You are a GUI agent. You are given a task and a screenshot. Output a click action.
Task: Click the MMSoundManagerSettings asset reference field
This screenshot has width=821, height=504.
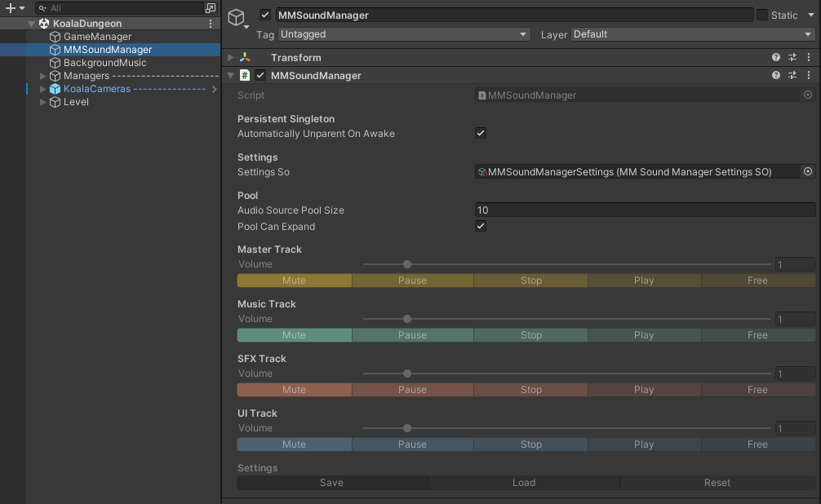pos(637,171)
